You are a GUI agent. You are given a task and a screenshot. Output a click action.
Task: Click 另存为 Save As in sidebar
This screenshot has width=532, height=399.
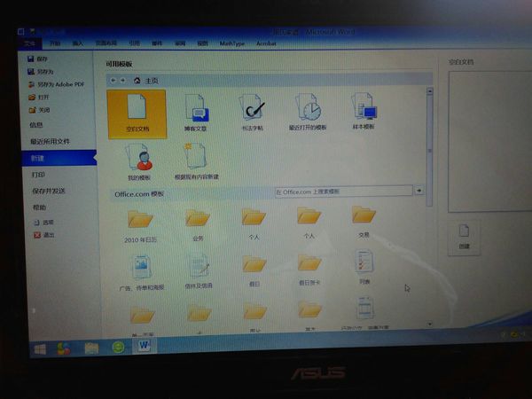pyautogui.click(x=41, y=72)
